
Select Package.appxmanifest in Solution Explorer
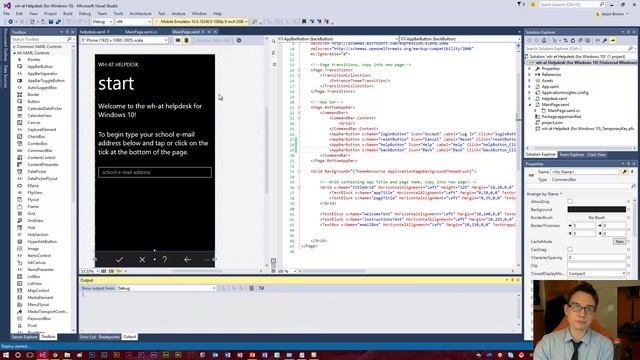pyautogui.click(x=561, y=116)
